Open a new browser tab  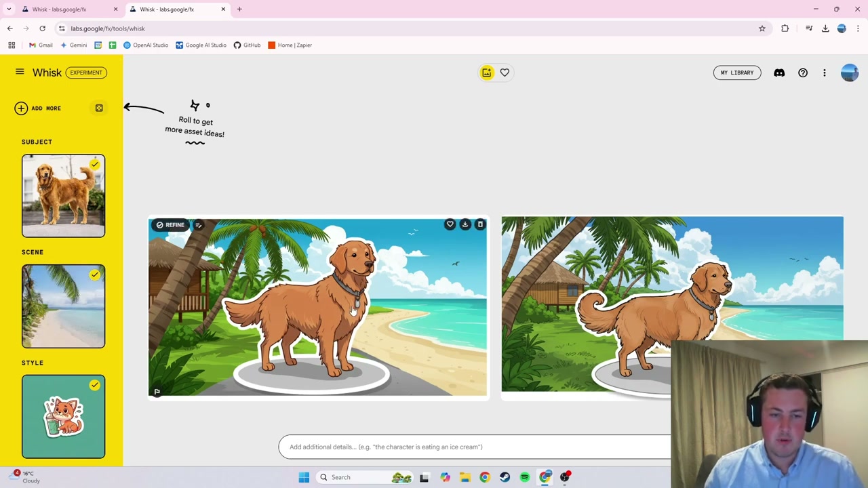pos(239,9)
